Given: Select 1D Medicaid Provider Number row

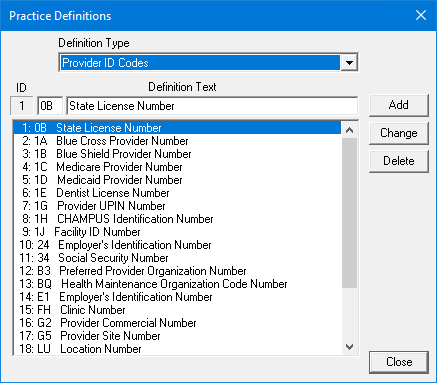Looking at the screenshot, I should pos(177,180).
